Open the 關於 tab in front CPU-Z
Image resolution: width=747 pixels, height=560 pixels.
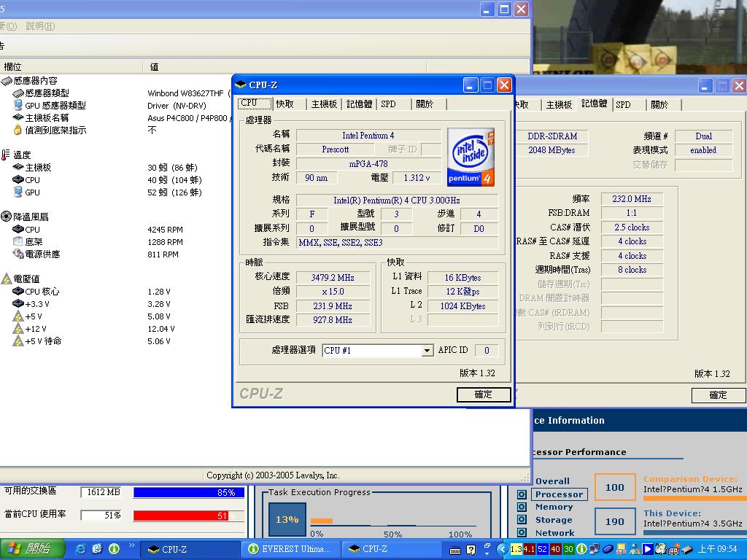click(429, 104)
